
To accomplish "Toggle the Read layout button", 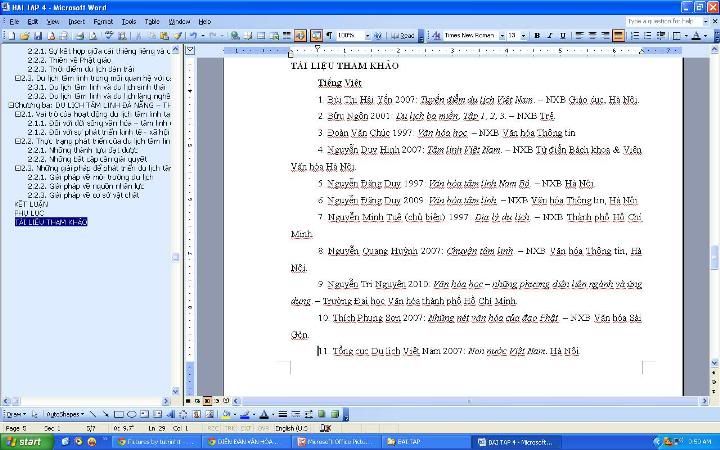I will click(403, 35).
